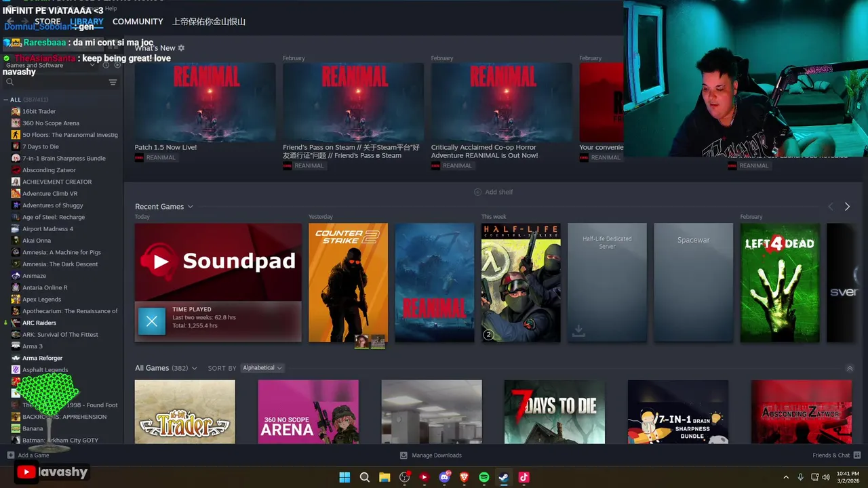Go to next page of Recent Games
The image size is (868, 488).
[x=847, y=207]
